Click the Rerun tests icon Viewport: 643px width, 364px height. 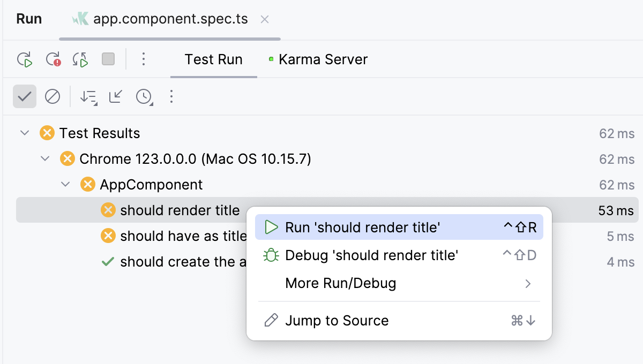[x=25, y=59]
